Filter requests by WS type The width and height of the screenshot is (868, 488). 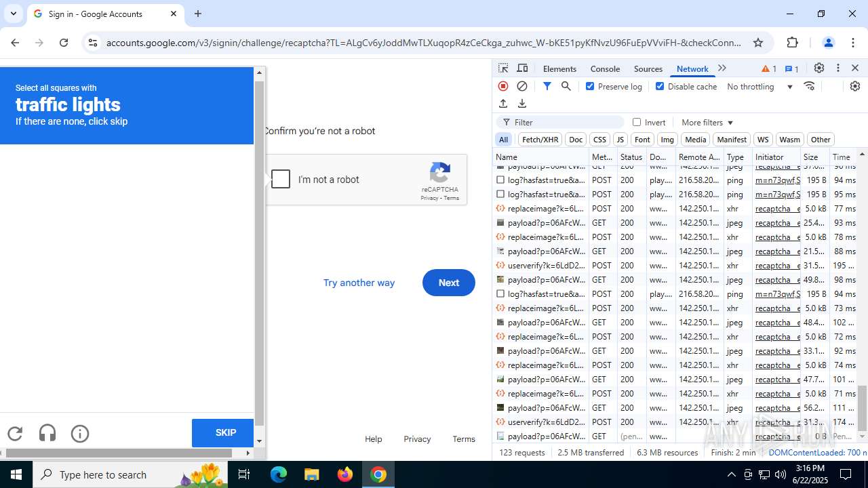coord(763,140)
